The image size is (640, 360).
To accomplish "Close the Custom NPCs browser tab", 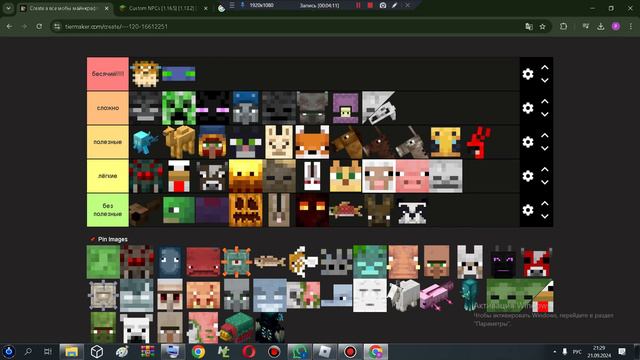I will [x=206, y=8].
